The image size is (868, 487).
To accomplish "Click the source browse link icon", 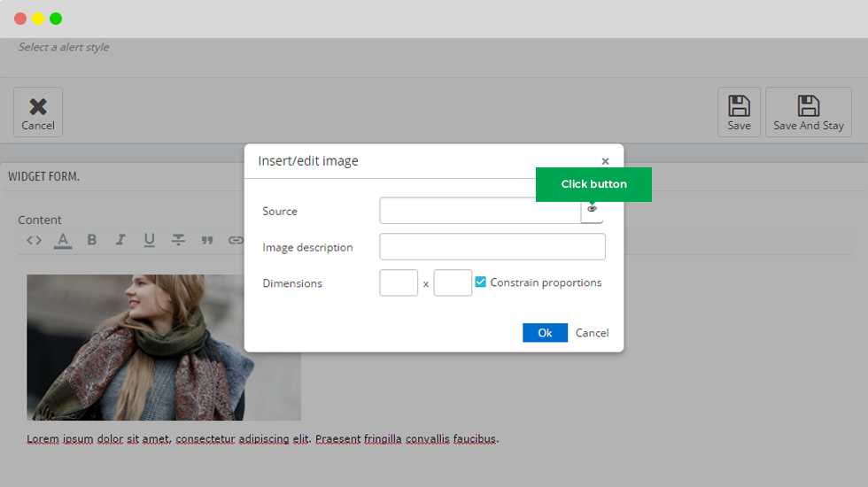I will (592, 210).
